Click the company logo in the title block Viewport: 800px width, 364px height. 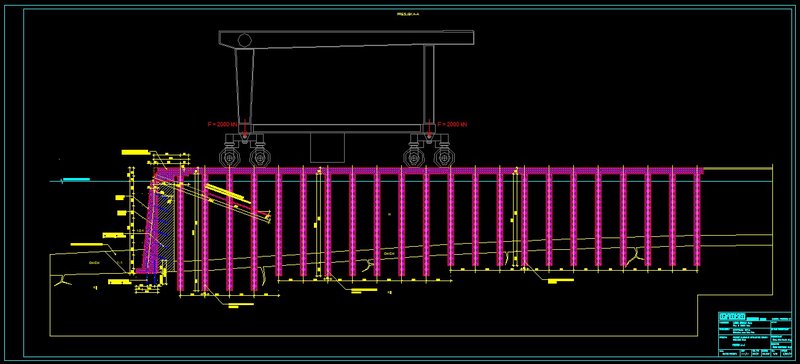732,316
